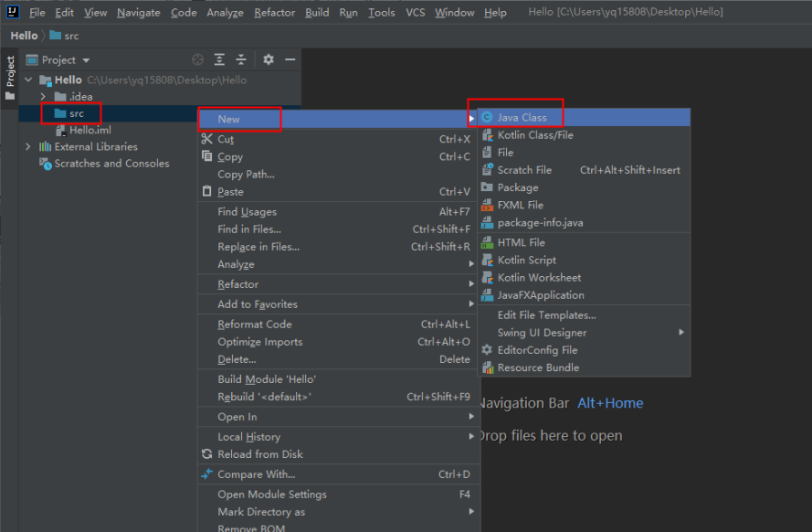
Task: Open the Swing UI Designer submenu
Action: [585, 333]
